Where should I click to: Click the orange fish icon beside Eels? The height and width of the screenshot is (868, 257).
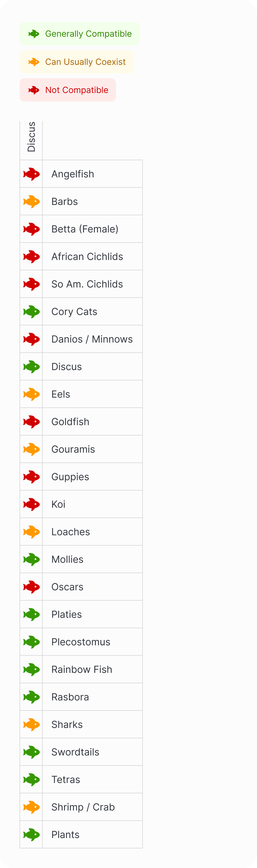pyautogui.click(x=31, y=394)
